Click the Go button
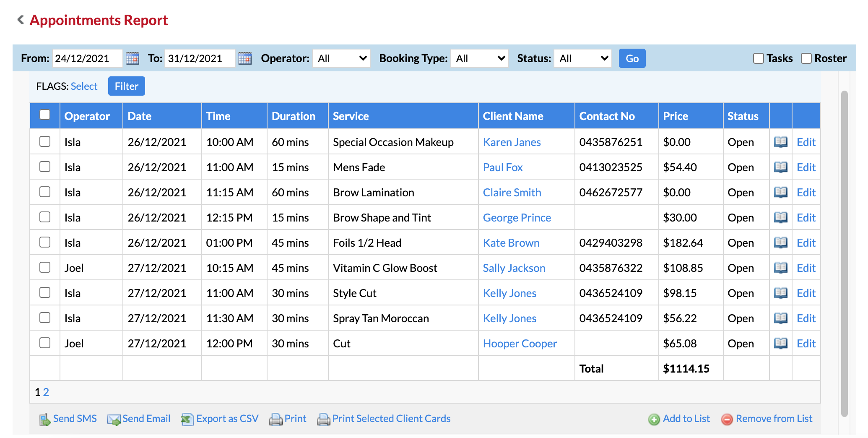Screen dimensions: 868x438 632,58
